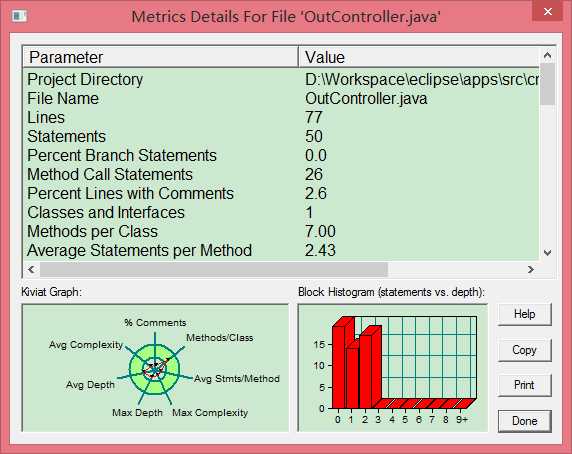572x454 pixels.
Task: Click the Methods/Class axis label
Action: [x=220, y=338]
